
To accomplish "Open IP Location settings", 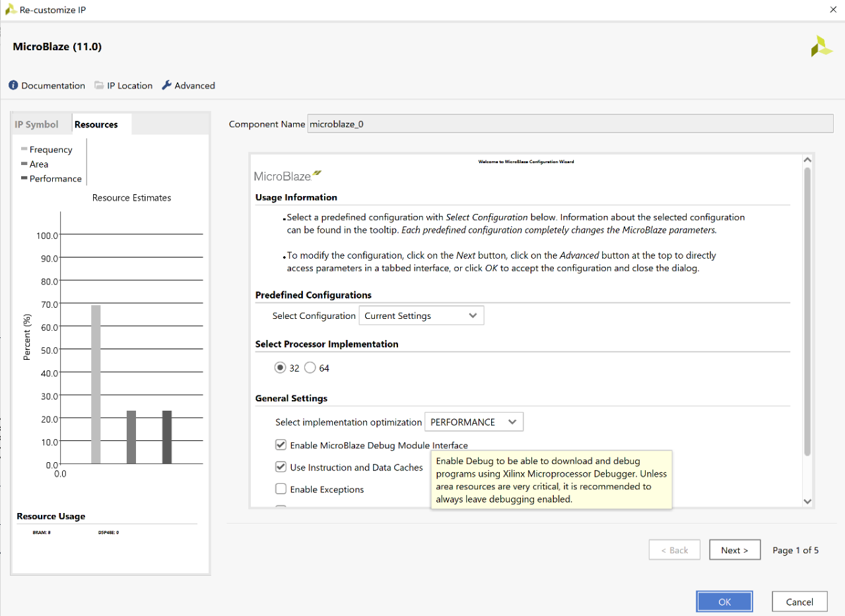I will [x=129, y=86].
